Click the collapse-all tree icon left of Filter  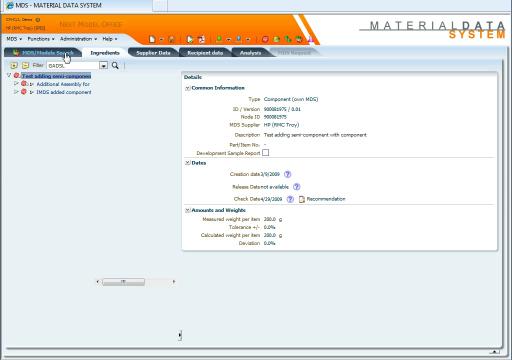(26, 65)
